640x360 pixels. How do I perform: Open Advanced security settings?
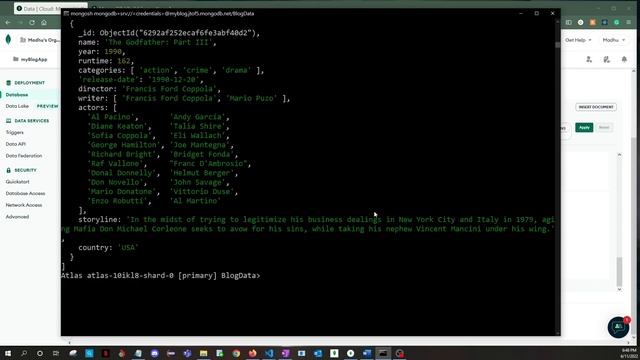17,217
